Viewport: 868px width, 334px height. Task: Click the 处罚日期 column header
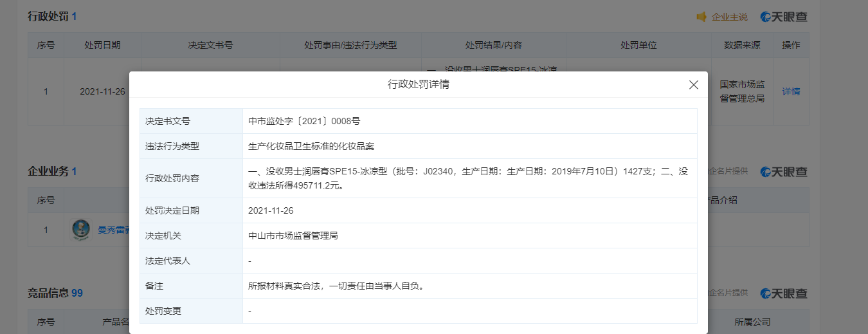tap(102, 46)
